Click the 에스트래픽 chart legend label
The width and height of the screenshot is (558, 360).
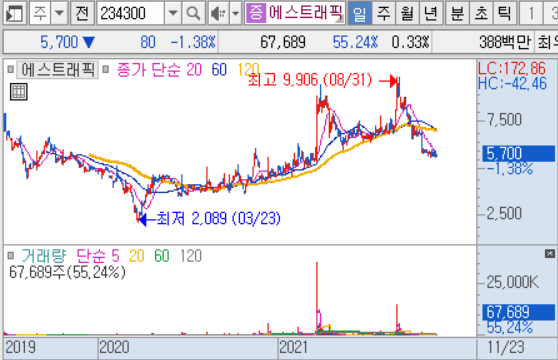[x=58, y=69]
